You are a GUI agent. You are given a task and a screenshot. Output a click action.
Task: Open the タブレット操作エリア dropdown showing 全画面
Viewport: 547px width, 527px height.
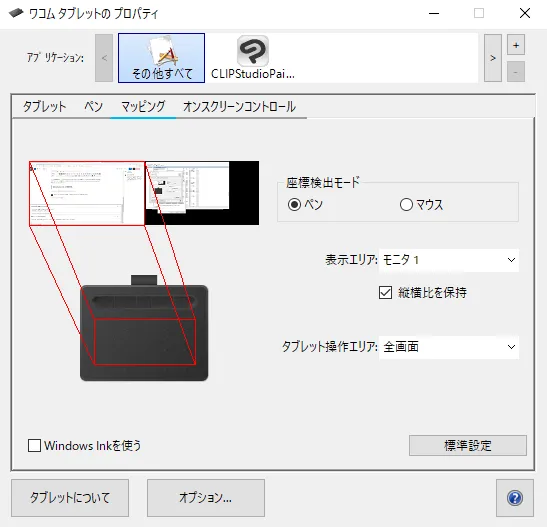[449, 347]
